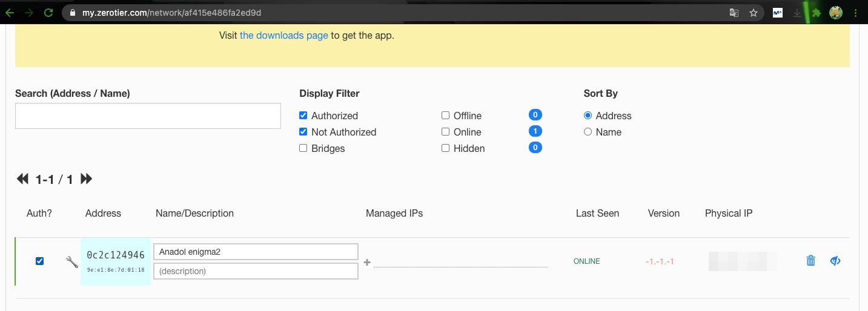The height and width of the screenshot is (311, 868).
Task: Click the member description field
Action: pos(256,271)
